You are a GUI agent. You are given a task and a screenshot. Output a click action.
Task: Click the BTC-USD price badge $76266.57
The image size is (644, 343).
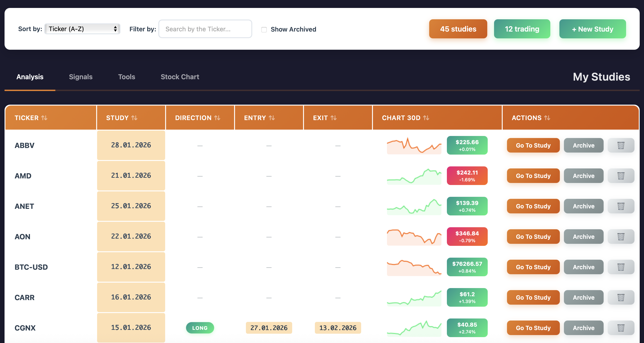click(x=467, y=267)
